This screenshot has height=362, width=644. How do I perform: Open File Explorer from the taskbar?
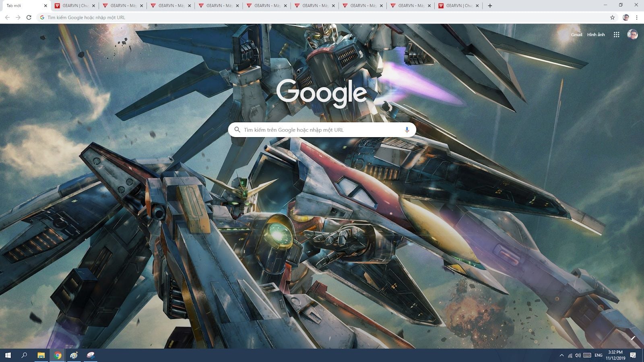point(41,355)
